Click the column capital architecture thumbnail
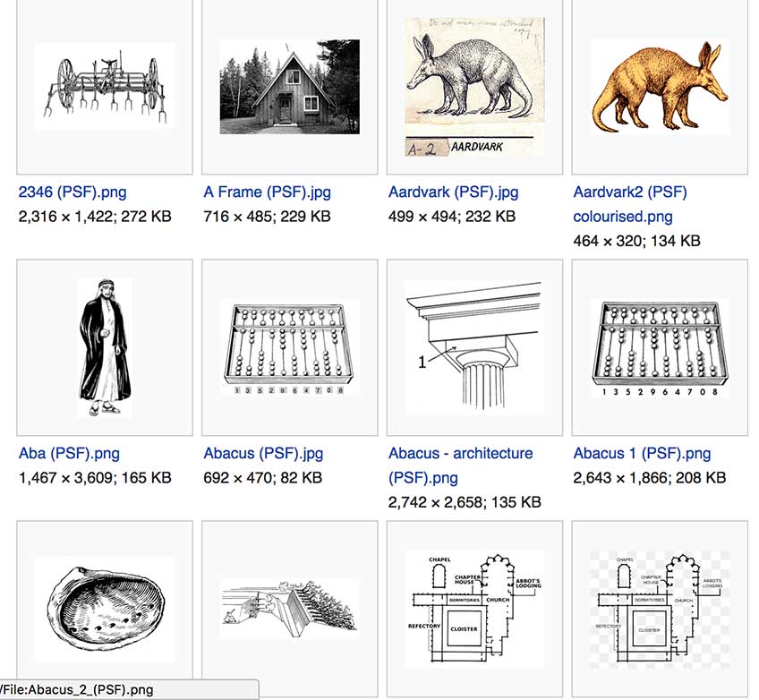Image resolution: width=759 pixels, height=700 pixels. point(475,347)
